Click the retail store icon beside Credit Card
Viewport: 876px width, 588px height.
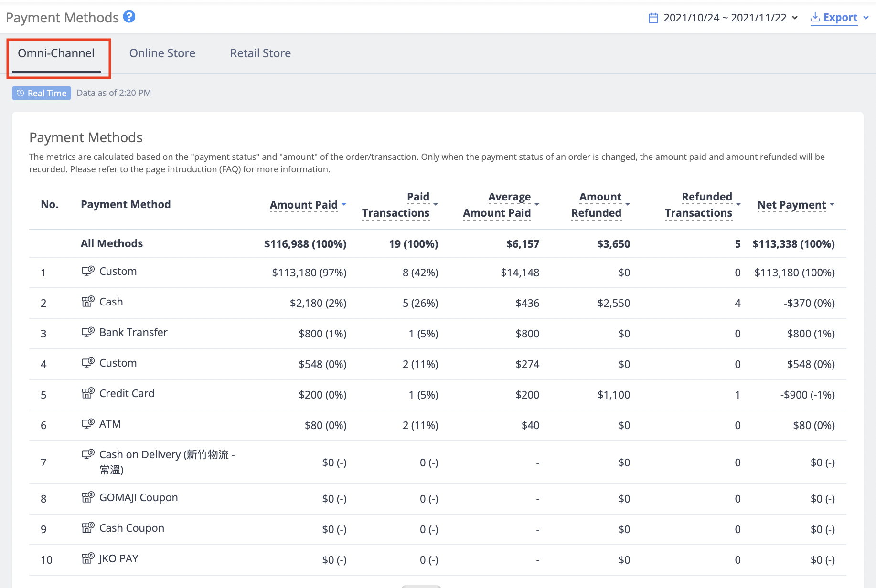tap(88, 393)
